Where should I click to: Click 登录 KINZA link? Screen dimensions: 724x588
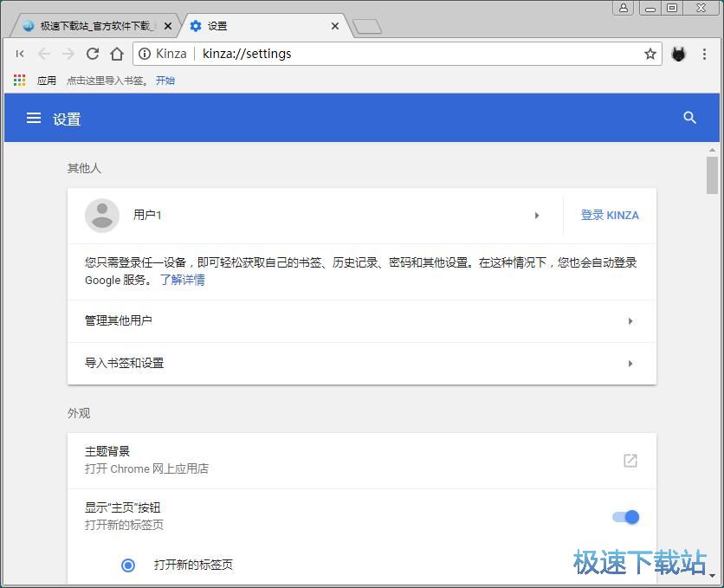pos(610,215)
